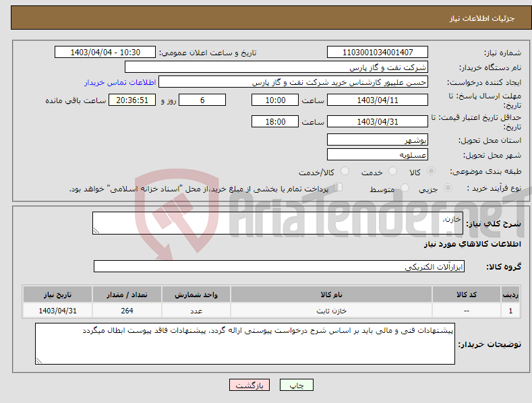The height and width of the screenshot is (403, 532).
Task: Click the جزئیات اطلاعات نیاز header title
Action: (482, 18)
